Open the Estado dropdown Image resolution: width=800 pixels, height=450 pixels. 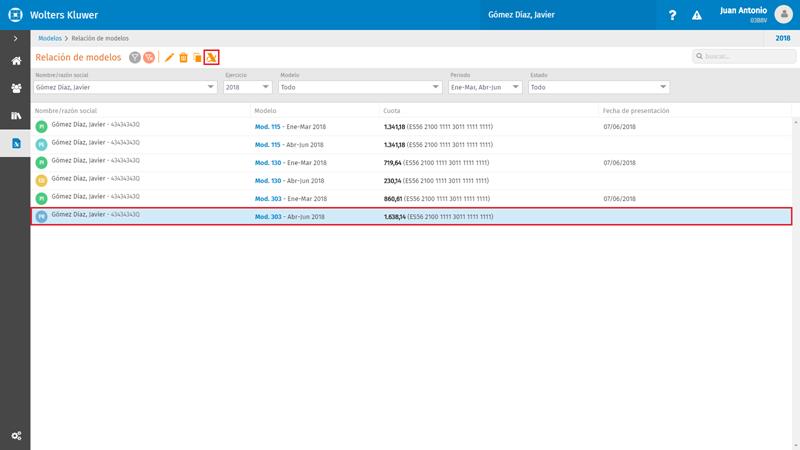click(598, 87)
